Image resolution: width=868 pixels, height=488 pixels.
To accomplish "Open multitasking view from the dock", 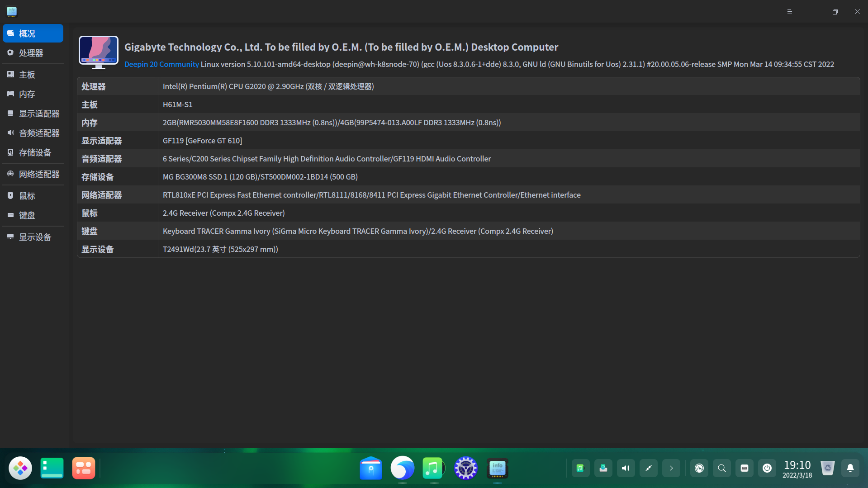I will tap(84, 468).
